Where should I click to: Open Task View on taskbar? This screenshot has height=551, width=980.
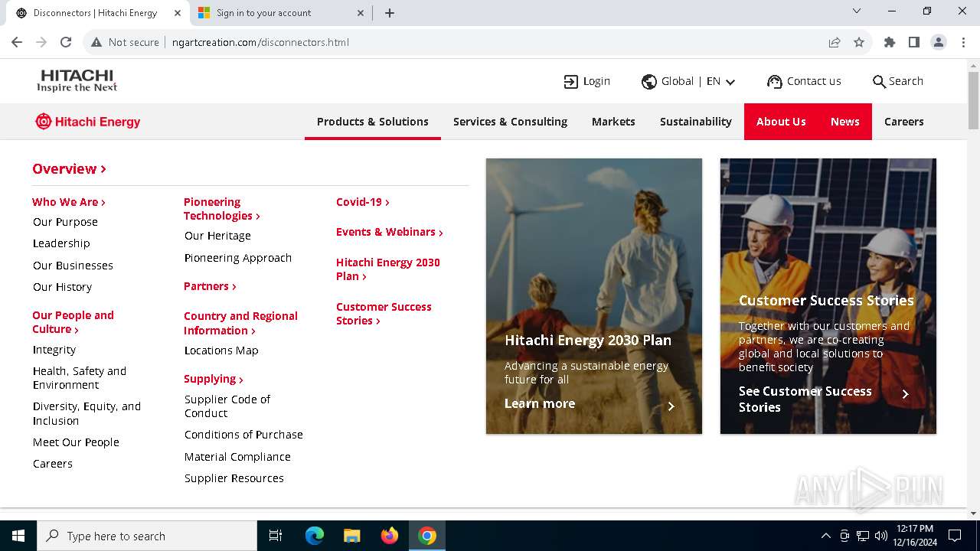276,536
